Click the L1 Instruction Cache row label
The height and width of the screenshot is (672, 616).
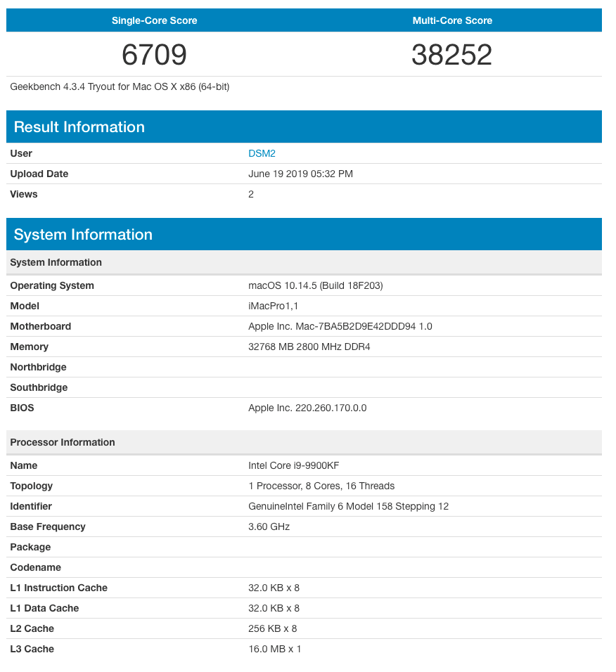point(59,588)
